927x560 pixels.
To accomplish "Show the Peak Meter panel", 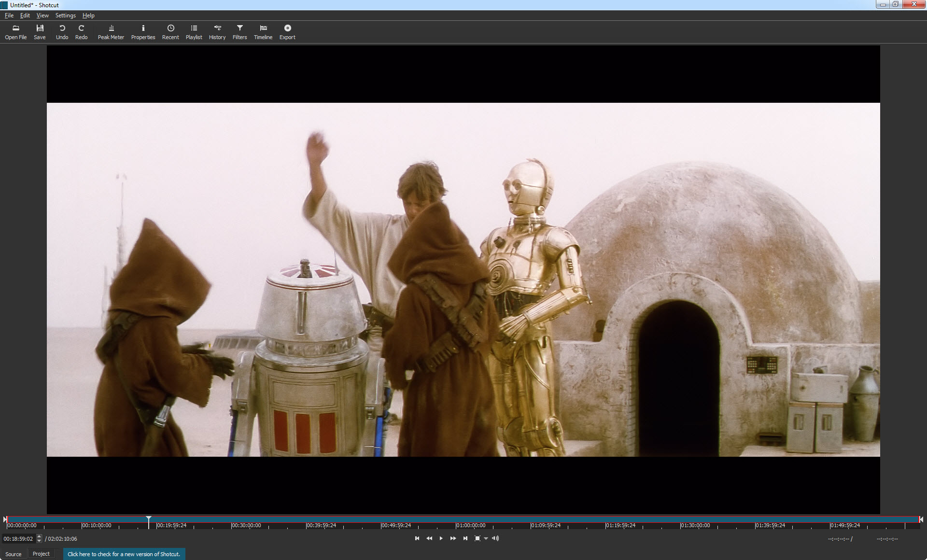I will (x=111, y=32).
